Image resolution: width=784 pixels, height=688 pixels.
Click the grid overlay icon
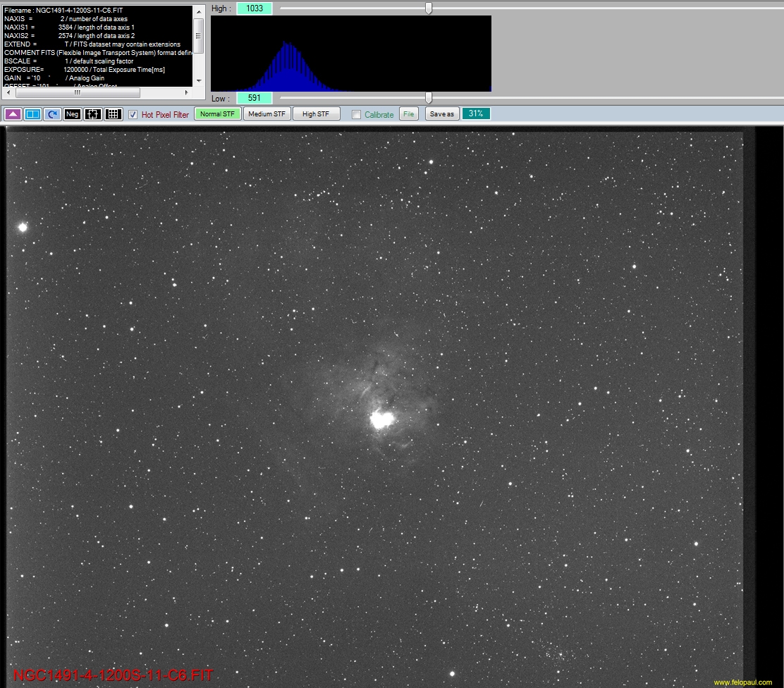coord(113,114)
